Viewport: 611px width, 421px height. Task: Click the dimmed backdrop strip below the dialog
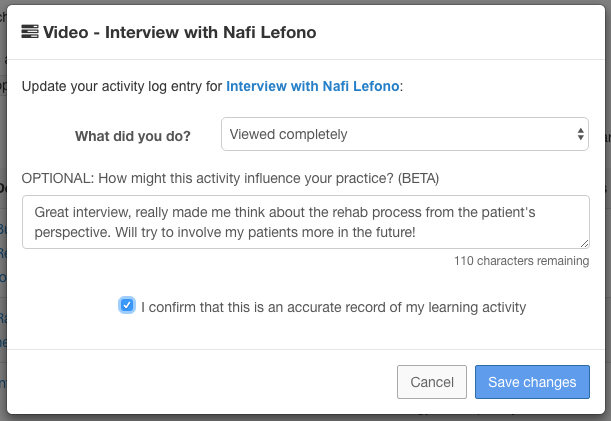point(306,418)
